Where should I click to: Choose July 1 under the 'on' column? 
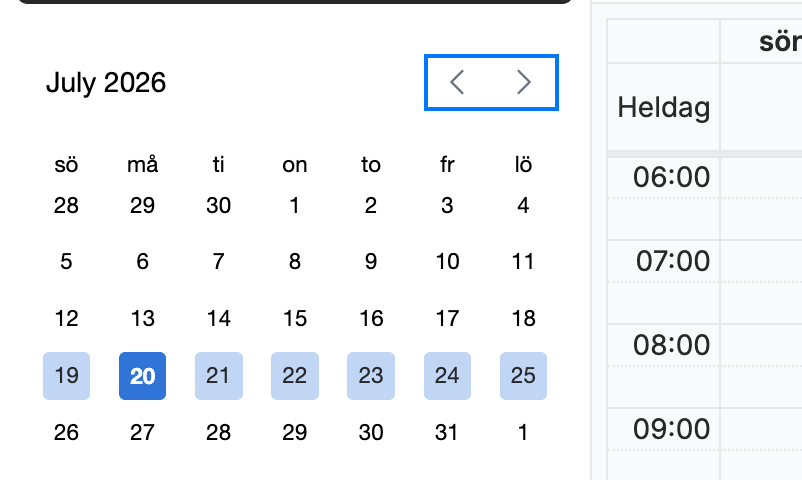click(295, 206)
